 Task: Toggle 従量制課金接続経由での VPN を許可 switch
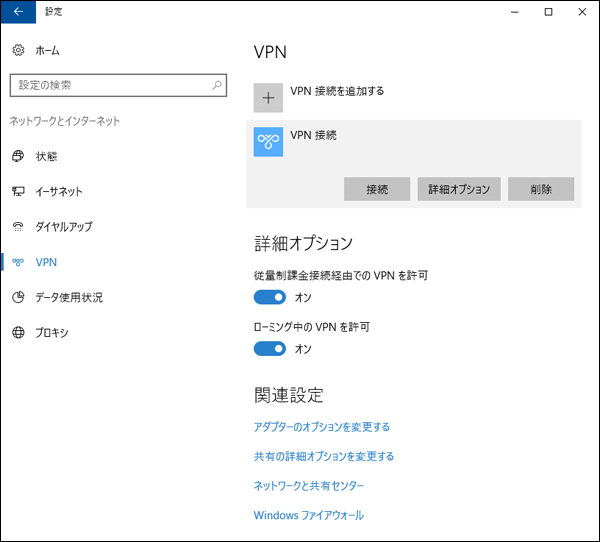pos(270,297)
